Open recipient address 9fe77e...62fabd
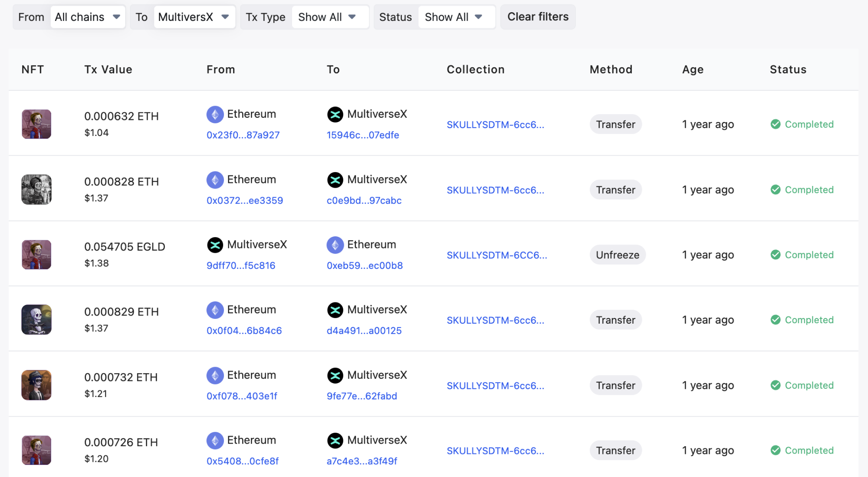Image resolution: width=868 pixels, height=477 pixels. [362, 396]
